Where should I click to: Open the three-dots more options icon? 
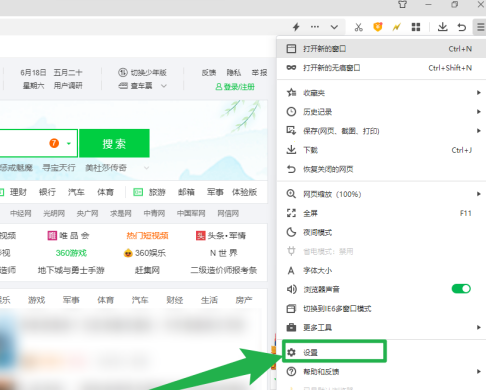[315, 27]
